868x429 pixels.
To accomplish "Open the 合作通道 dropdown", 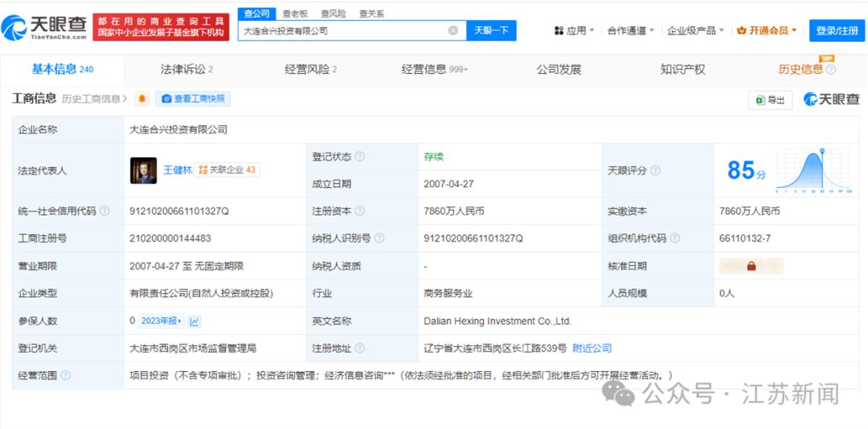I will [x=626, y=30].
